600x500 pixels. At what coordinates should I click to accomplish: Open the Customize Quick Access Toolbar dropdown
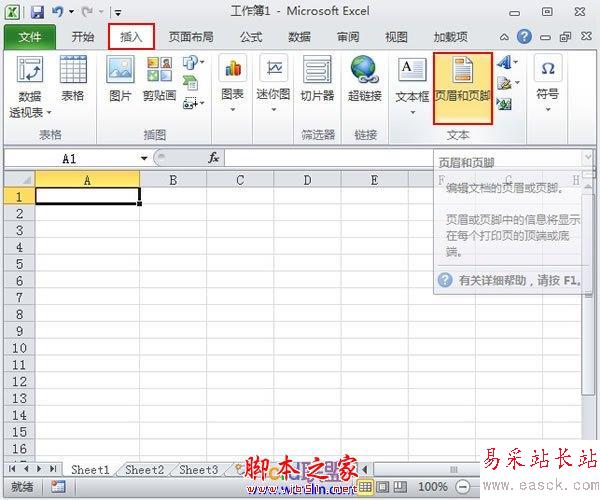[x=118, y=13]
